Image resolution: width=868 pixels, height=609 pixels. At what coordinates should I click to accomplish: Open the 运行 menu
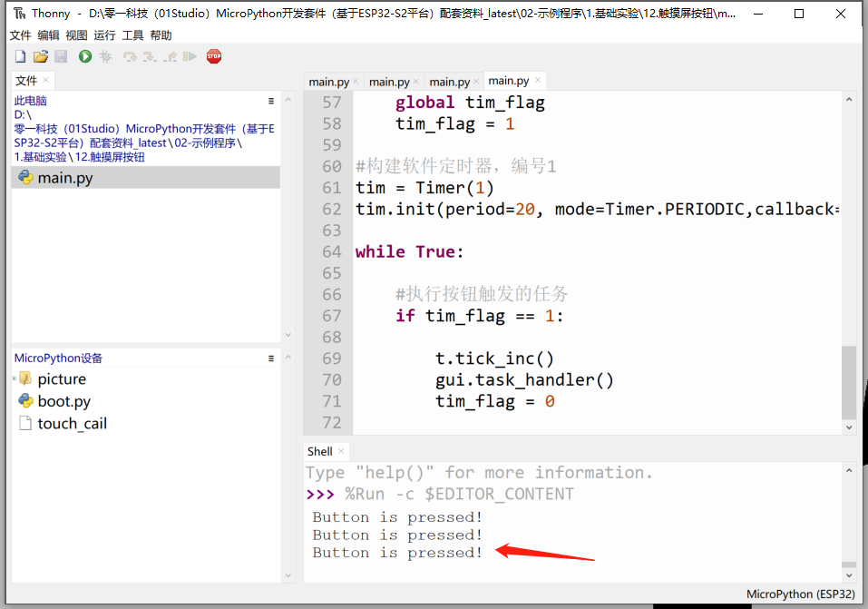[x=104, y=34]
